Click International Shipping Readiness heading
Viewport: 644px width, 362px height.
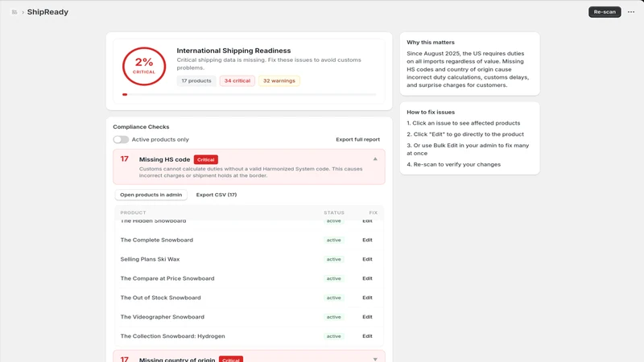pos(233,51)
